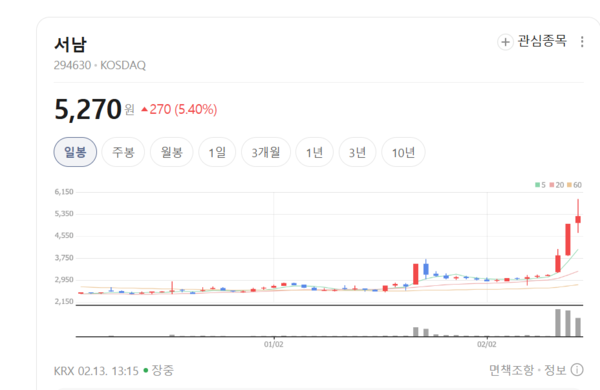Click the 6,150 y-axis label
Screen dimensions: 600x390
click(x=64, y=192)
